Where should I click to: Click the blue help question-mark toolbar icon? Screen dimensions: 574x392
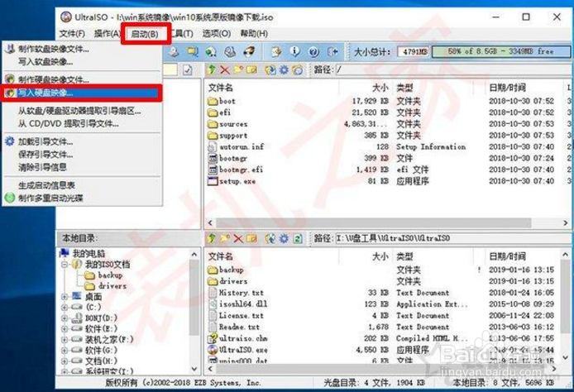point(313,51)
